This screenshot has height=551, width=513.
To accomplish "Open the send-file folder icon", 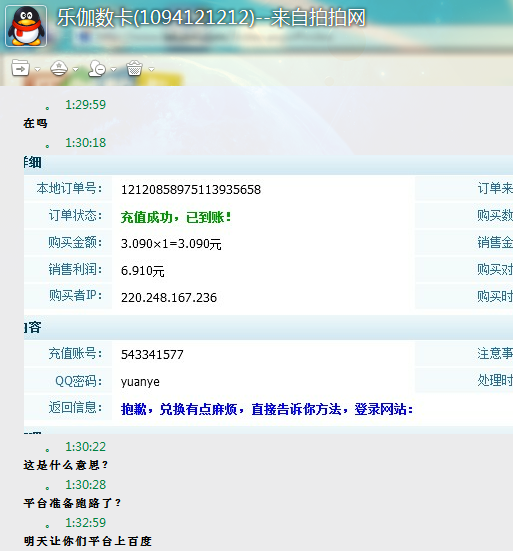I will tap(20, 68).
